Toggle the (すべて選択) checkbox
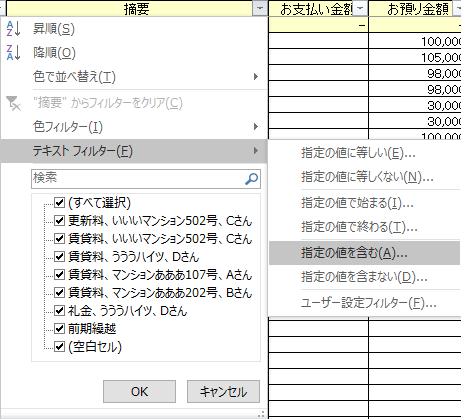This screenshot has width=461, height=419. point(59,202)
